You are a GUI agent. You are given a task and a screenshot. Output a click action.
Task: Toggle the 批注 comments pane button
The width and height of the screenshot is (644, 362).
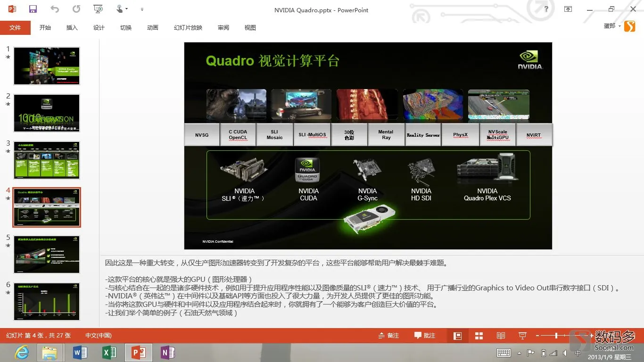(x=425, y=336)
